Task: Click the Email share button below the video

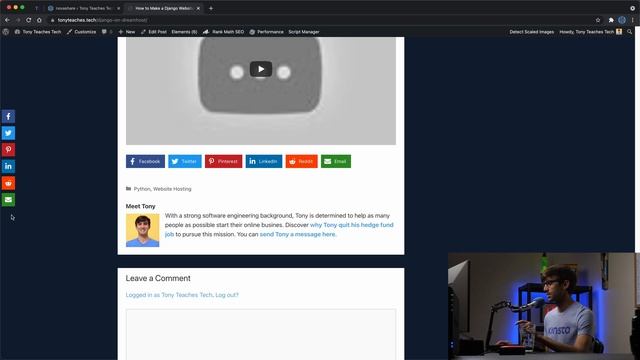Action: (336, 161)
